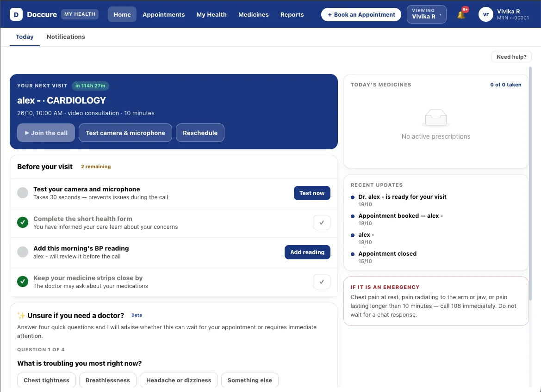Click 'No active prescriptions' text
The image size is (541, 392).
436,136
